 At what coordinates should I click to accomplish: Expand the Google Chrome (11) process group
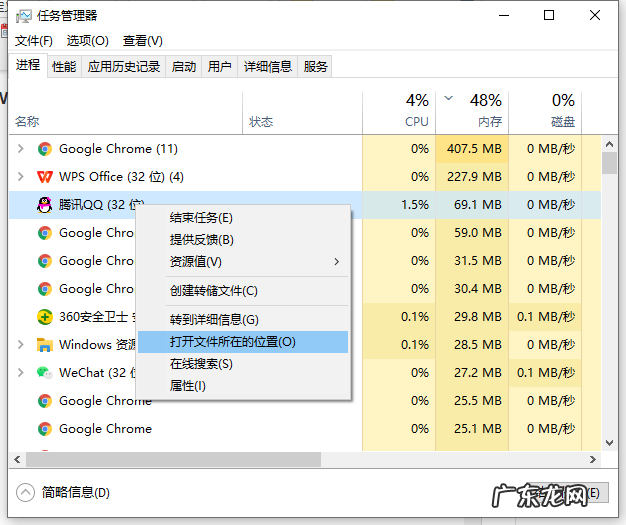[x=21, y=149]
